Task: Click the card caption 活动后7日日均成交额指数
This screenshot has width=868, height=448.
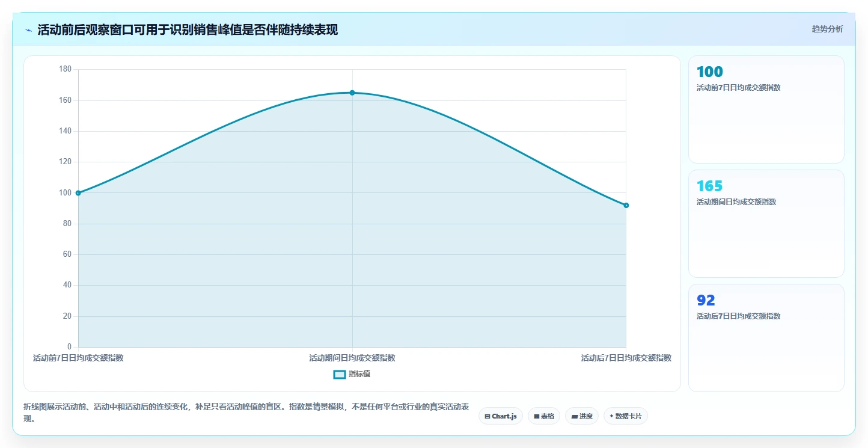Action: tap(738, 316)
